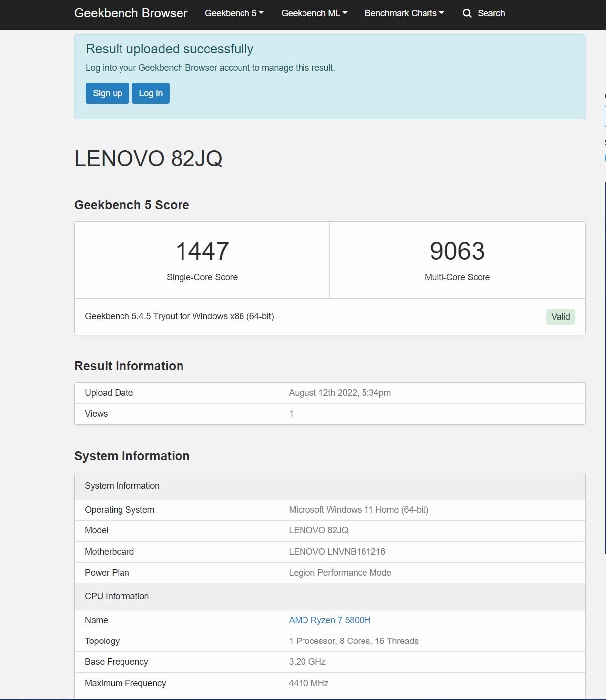Select the LENOVO 82JQ page heading
This screenshot has width=606, height=700.
[x=148, y=159]
